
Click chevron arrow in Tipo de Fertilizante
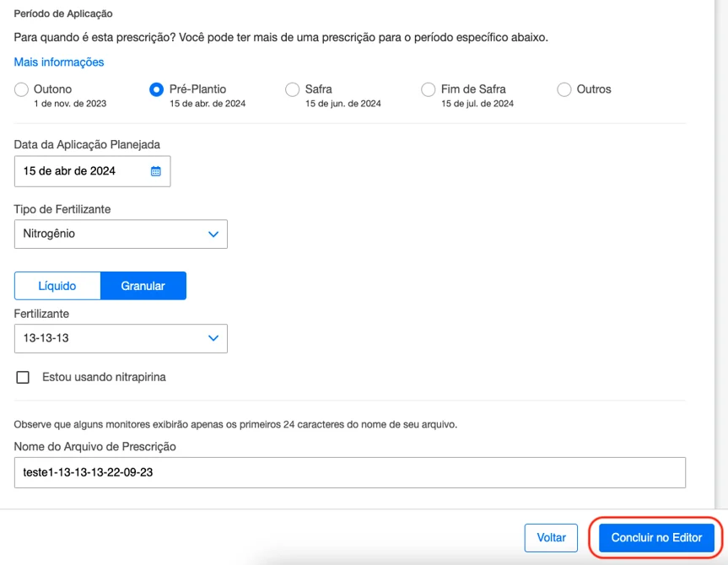point(213,234)
